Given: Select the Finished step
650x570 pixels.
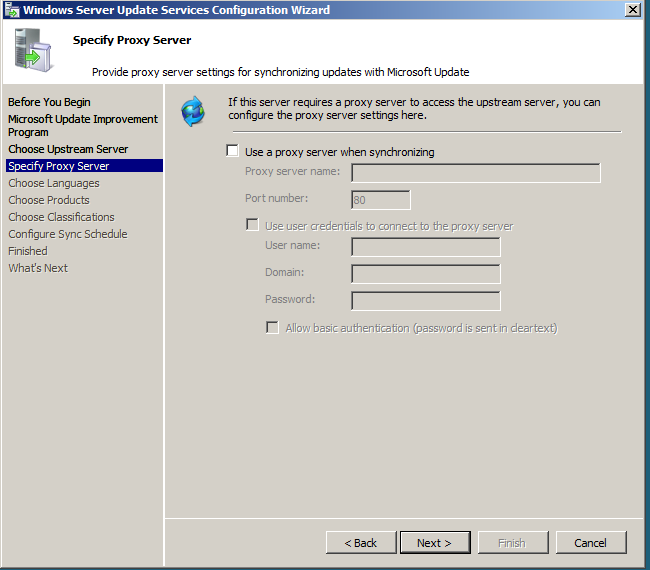Looking at the screenshot, I should tap(28, 251).
